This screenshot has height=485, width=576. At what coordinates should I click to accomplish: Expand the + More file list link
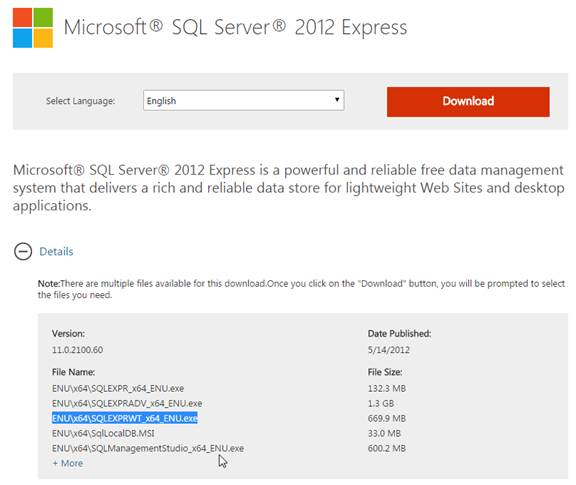tap(68, 463)
